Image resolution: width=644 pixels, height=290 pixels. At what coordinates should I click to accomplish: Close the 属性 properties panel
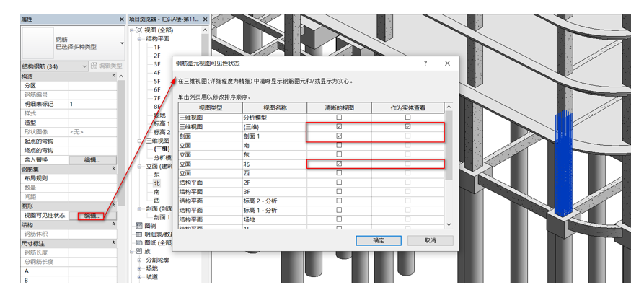click(120, 19)
